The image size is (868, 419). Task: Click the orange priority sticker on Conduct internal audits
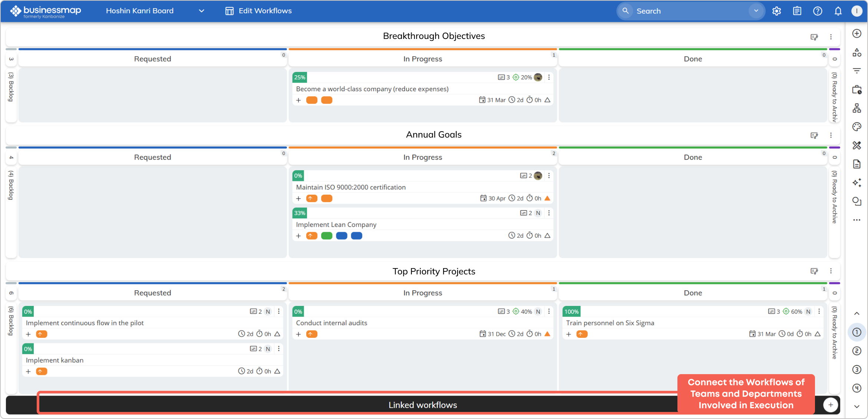312,334
